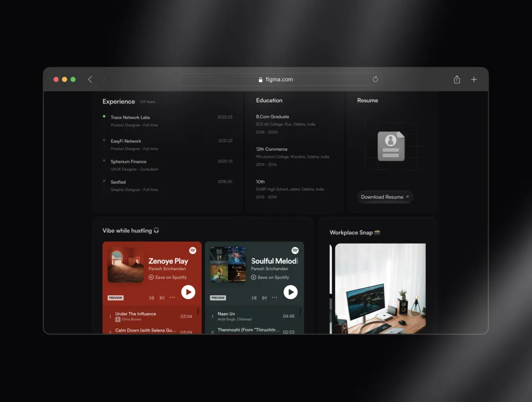Save Zenoye Play on Spotify
This screenshot has height=402, width=532.
[x=168, y=277]
